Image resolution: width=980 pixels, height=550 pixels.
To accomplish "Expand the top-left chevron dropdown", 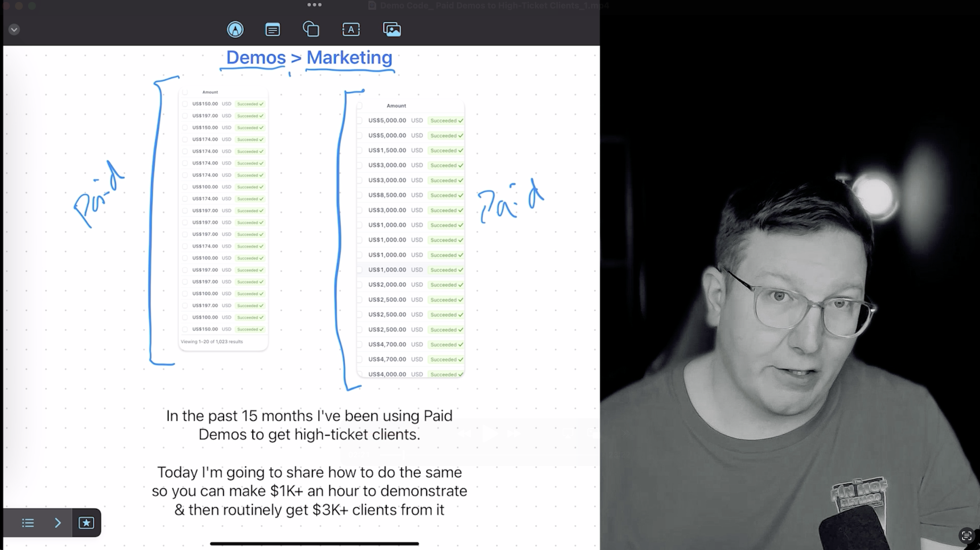I will pos(14,30).
